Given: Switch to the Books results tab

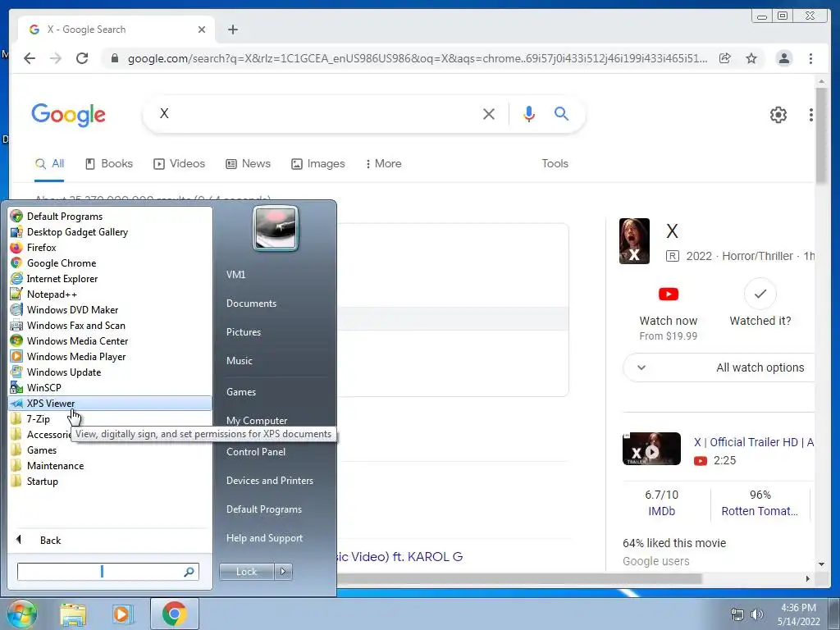Looking at the screenshot, I should (109, 163).
